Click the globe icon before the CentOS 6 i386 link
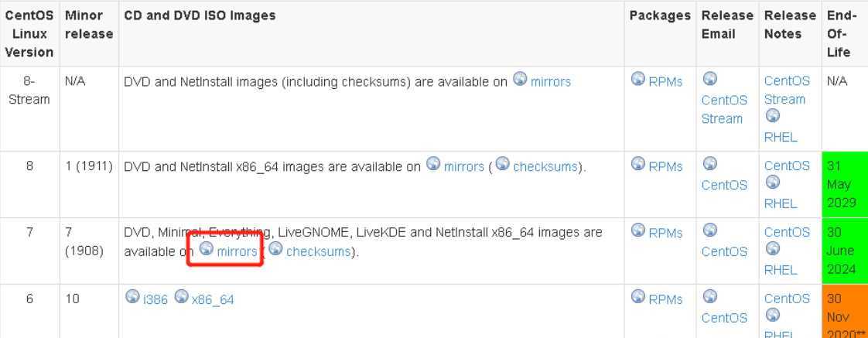This screenshot has height=338, width=868. 132,296
